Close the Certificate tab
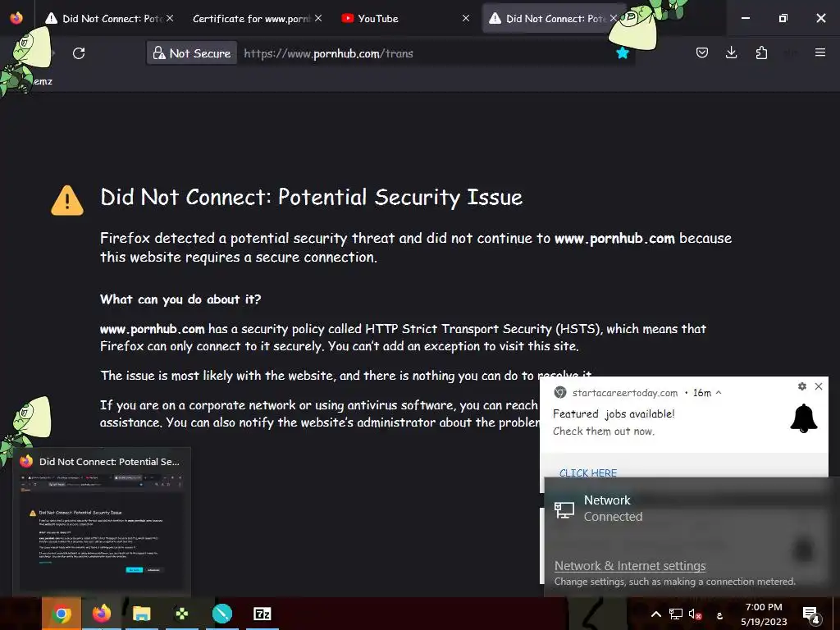This screenshot has height=630, width=840. pyautogui.click(x=318, y=18)
